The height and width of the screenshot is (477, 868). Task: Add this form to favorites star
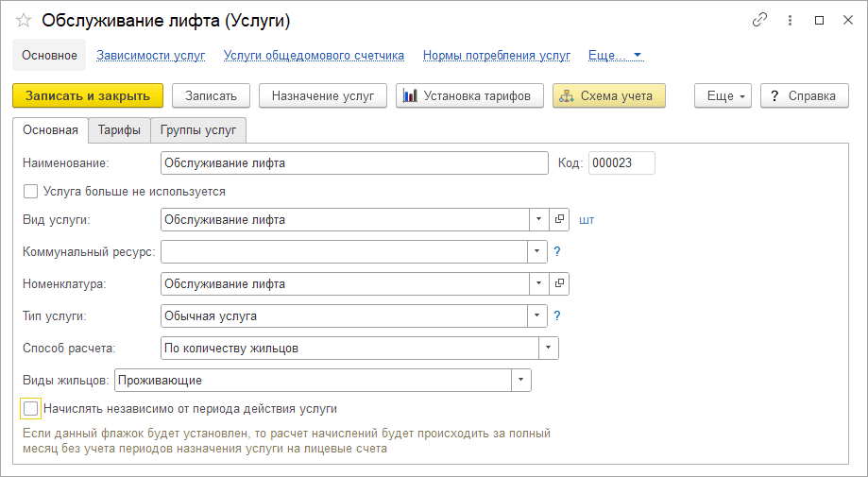point(24,21)
